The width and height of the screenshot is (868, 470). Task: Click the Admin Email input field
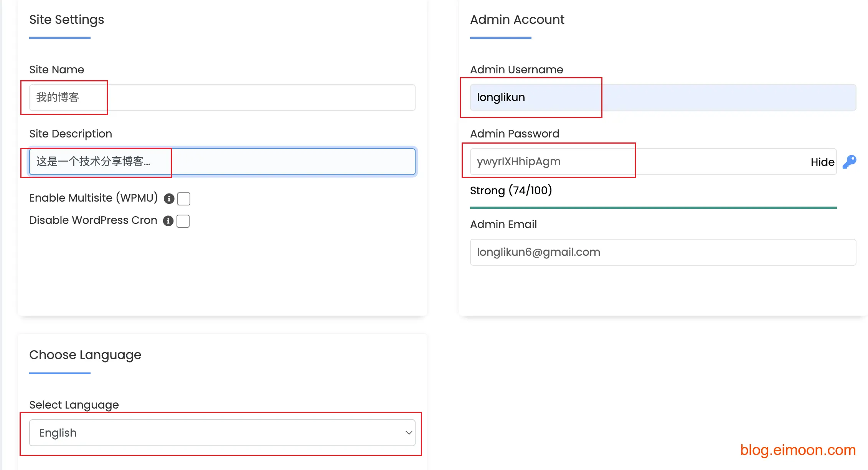(663, 252)
